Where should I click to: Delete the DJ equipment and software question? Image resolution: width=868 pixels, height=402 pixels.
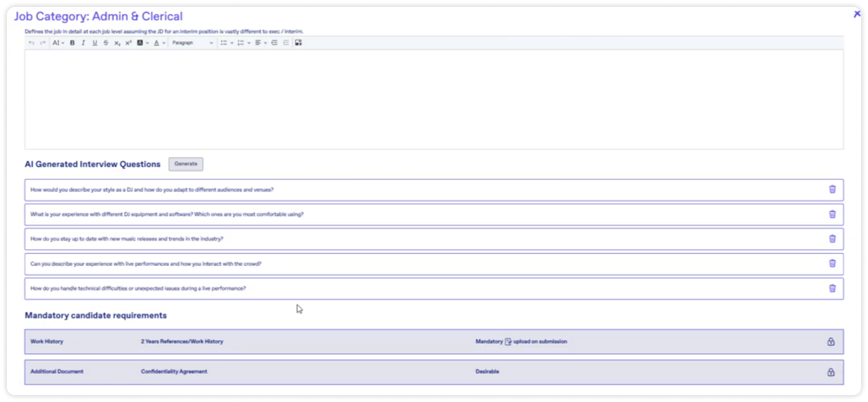point(832,214)
